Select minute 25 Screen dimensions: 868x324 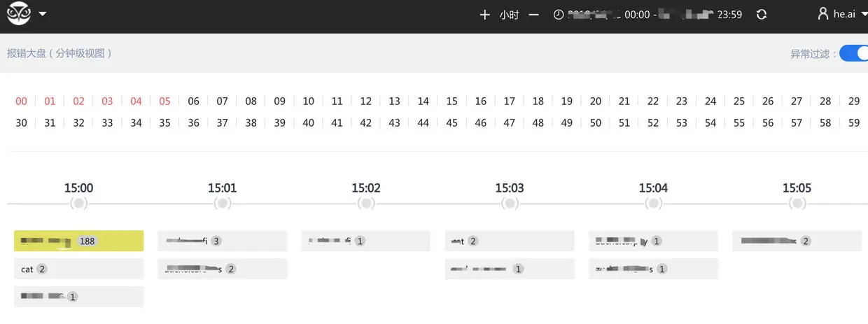pyautogui.click(x=739, y=101)
